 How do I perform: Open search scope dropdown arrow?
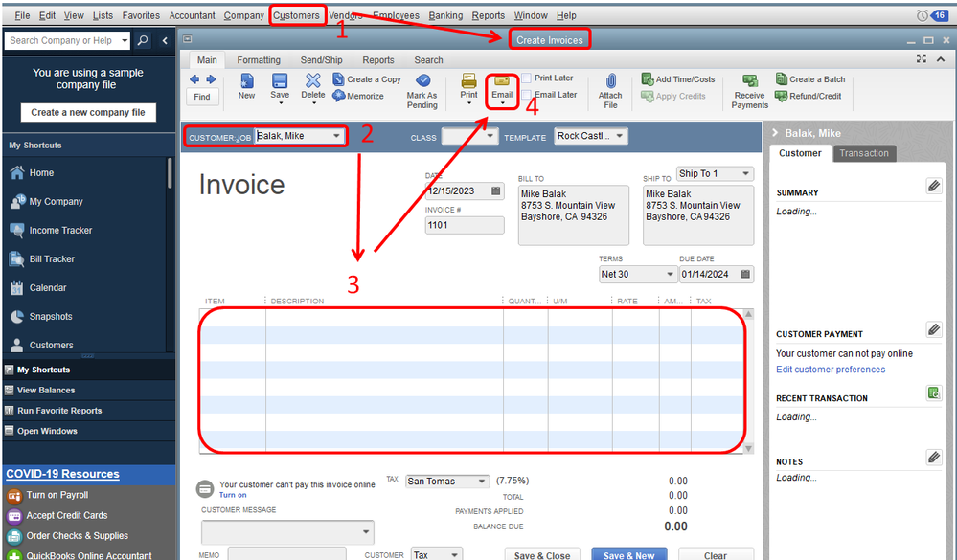coord(125,40)
